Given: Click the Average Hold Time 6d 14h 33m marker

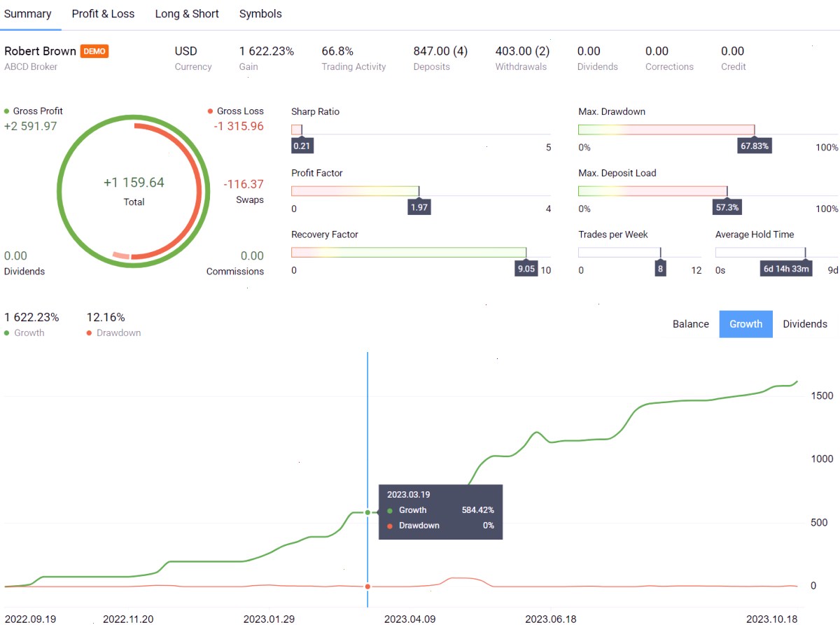Looking at the screenshot, I should (x=786, y=269).
